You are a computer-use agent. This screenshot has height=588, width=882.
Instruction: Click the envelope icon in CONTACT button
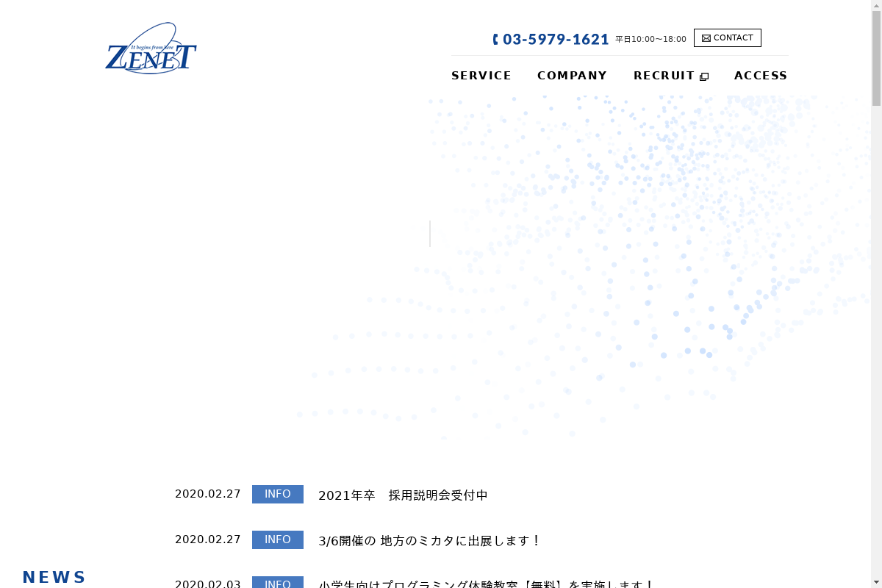[x=706, y=38]
